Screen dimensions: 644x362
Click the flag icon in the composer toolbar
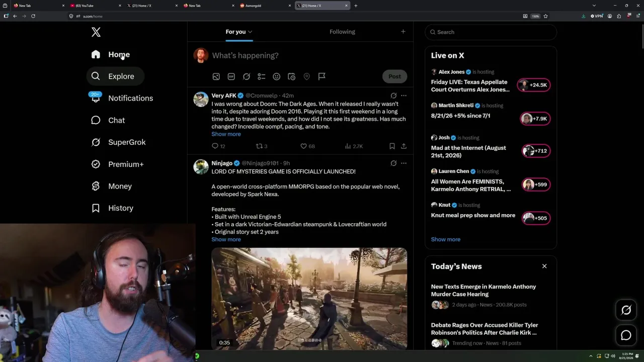coord(321,76)
